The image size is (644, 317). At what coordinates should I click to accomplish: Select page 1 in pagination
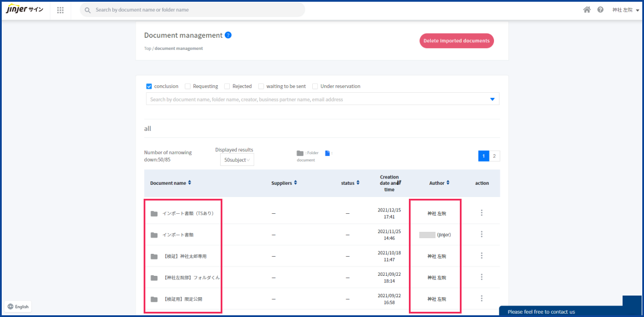[x=484, y=156]
